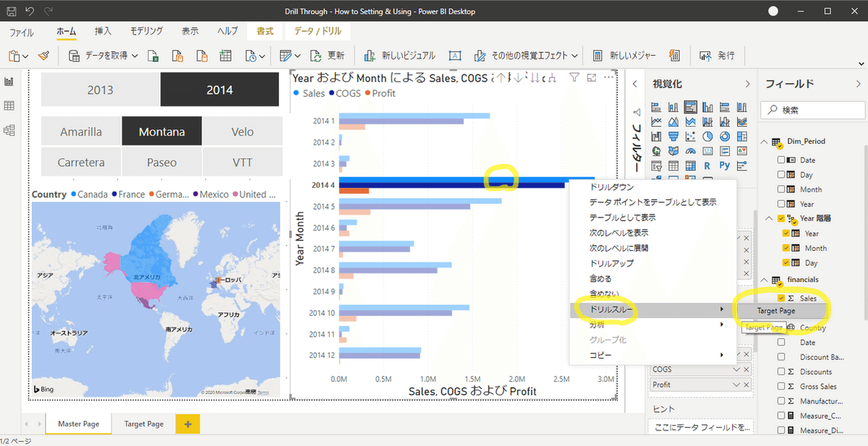Click the filter funnel icon on chart header

(574, 77)
